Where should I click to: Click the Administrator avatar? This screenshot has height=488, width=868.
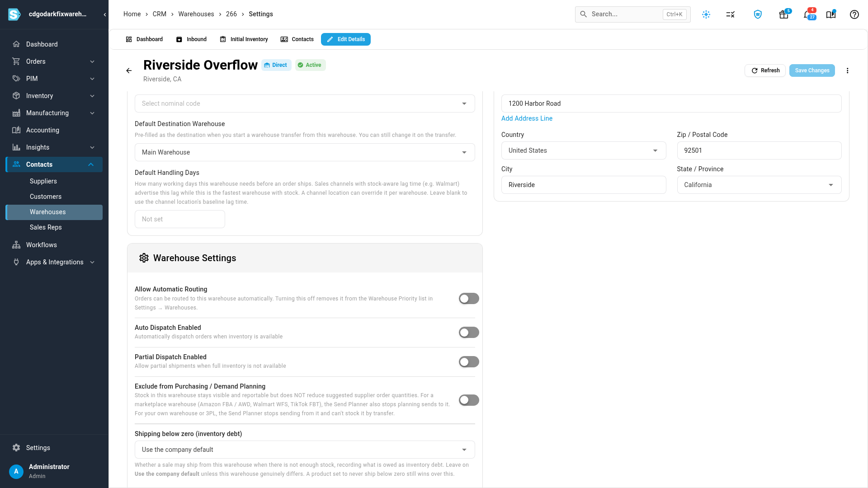point(16,471)
